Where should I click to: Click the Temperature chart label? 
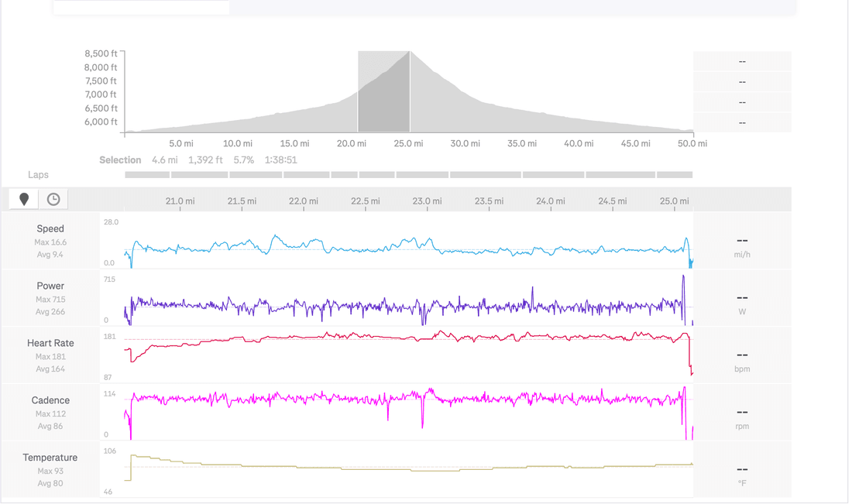coord(50,458)
